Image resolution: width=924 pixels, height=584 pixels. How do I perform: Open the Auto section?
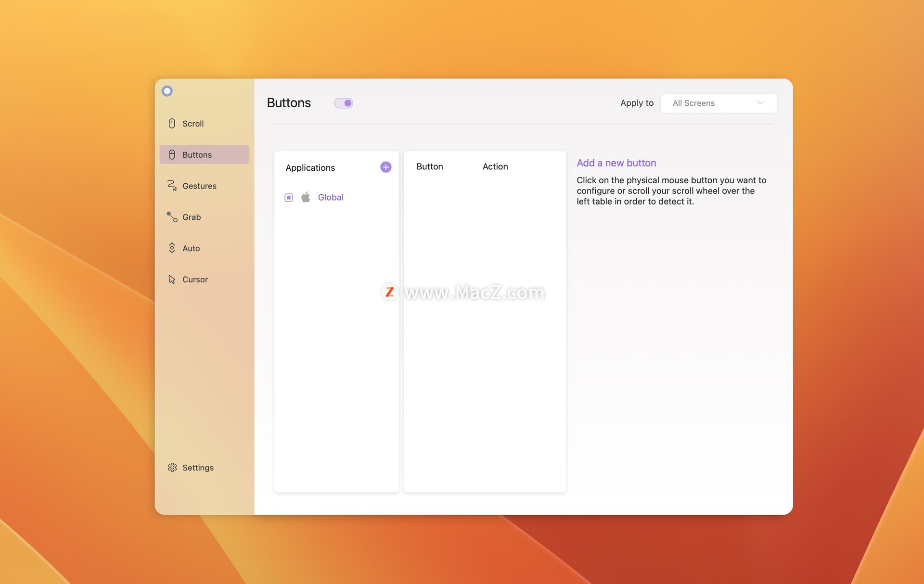[204, 248]
